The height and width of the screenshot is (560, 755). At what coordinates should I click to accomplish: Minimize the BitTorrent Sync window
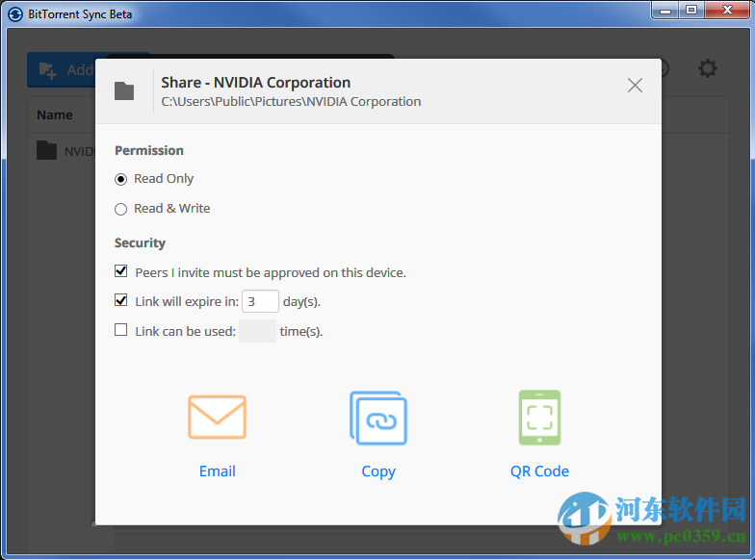point(665,10)
